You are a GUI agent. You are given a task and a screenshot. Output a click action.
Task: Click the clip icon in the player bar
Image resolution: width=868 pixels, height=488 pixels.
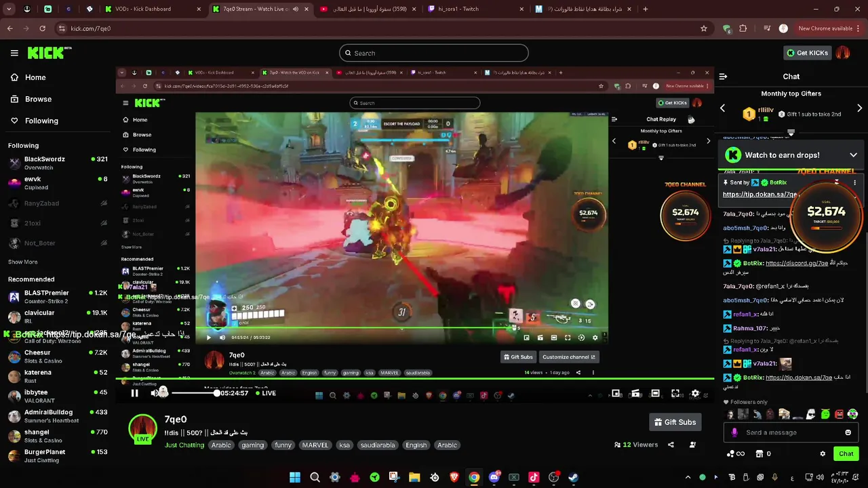[635, 393]
